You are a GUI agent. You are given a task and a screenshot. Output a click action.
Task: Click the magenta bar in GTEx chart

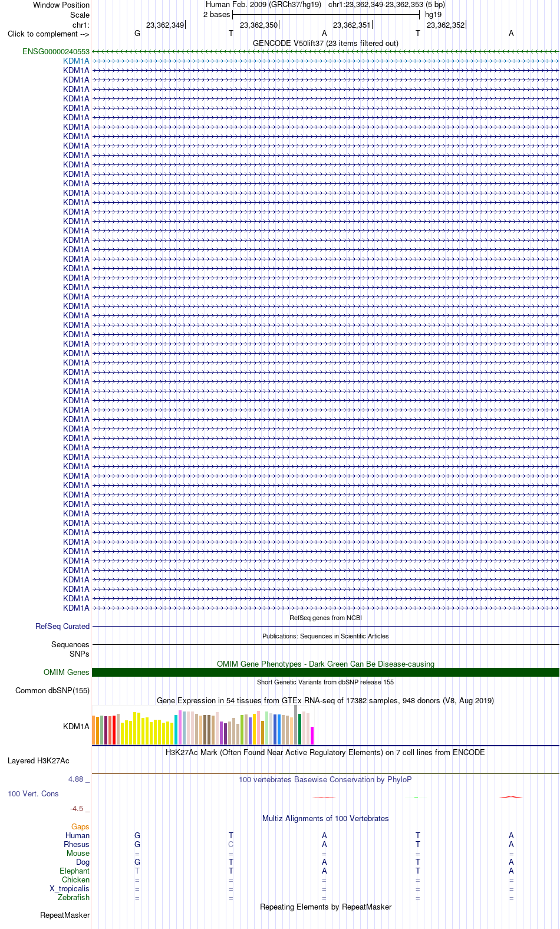point(312,736)
